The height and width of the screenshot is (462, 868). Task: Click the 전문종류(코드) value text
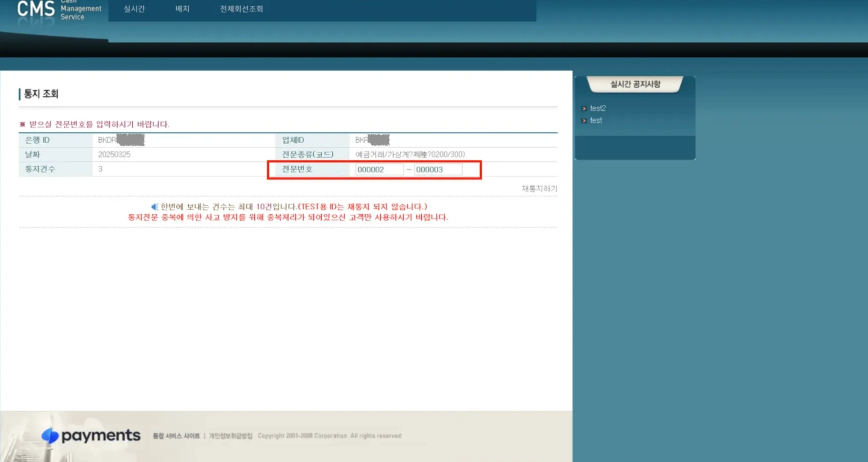409,155
